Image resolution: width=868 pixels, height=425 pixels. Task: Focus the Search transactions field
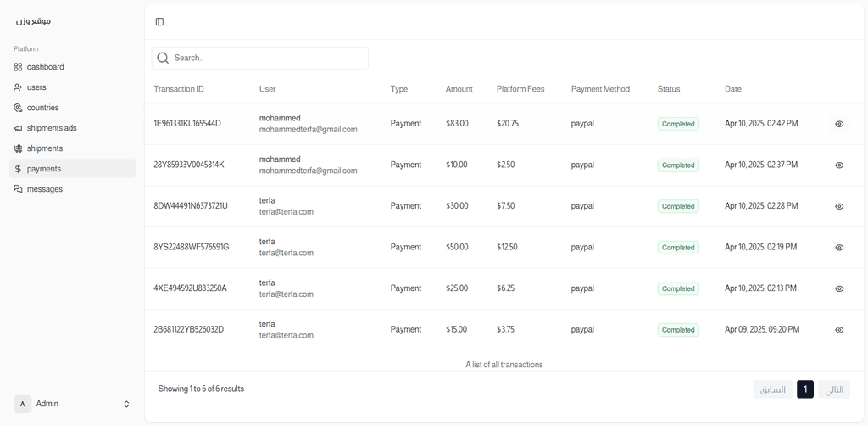click(260, 58)
